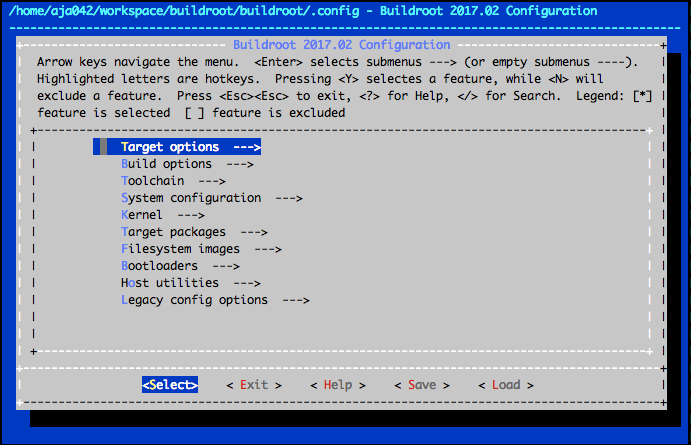691x445 pixels.
Task: Open the Bootloaders submenu
Action: [x=180, y=266]
